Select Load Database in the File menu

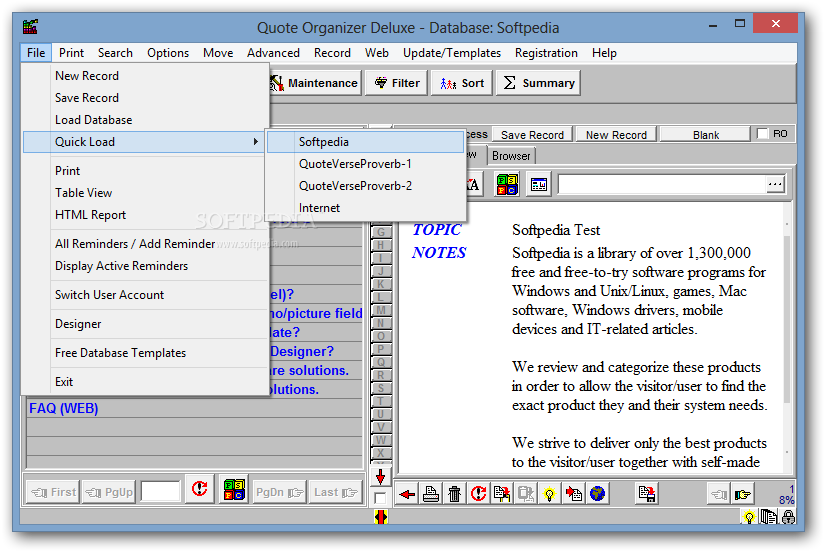point(145,120)
